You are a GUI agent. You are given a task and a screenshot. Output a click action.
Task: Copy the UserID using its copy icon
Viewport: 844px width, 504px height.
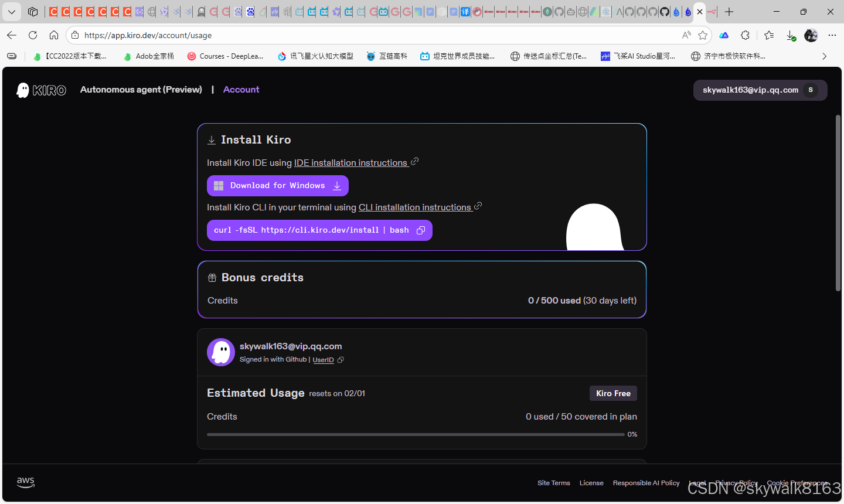click(341, 360)
